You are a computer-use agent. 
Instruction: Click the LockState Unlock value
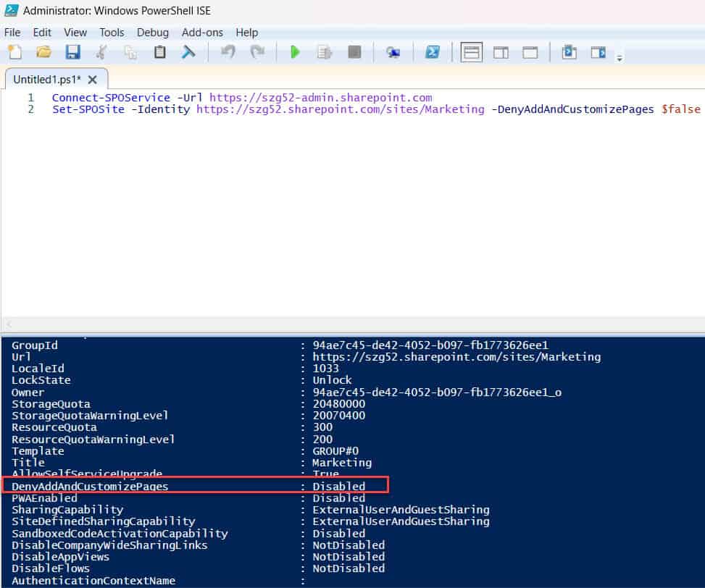(332, 380)
